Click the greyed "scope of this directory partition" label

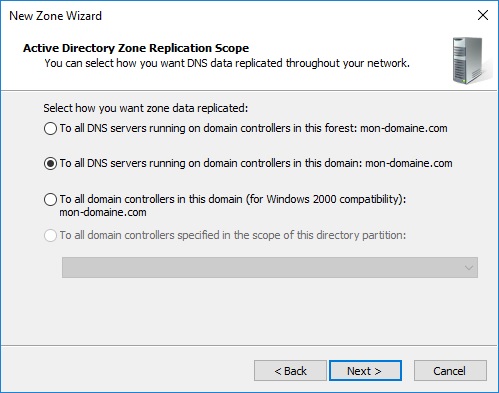(x=233, y=235)
